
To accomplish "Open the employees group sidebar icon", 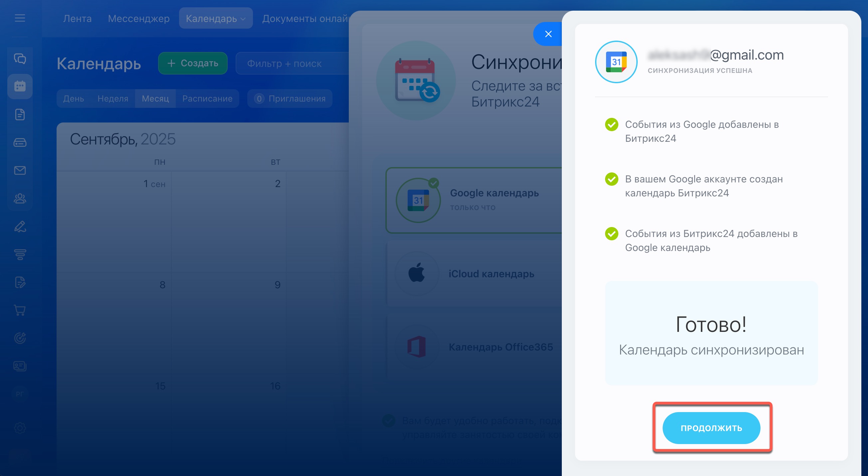I will (20, 199).
